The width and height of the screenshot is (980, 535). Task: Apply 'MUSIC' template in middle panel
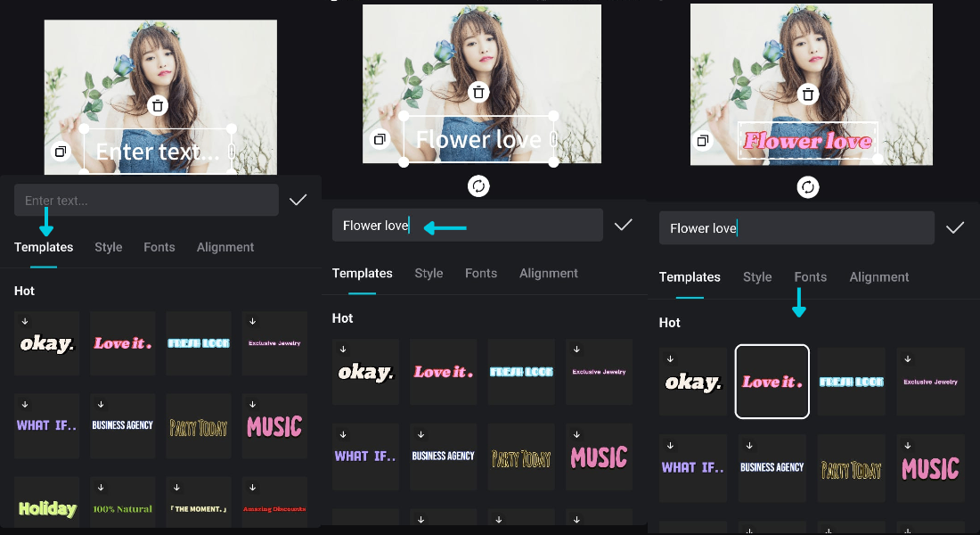coord(599,457)
